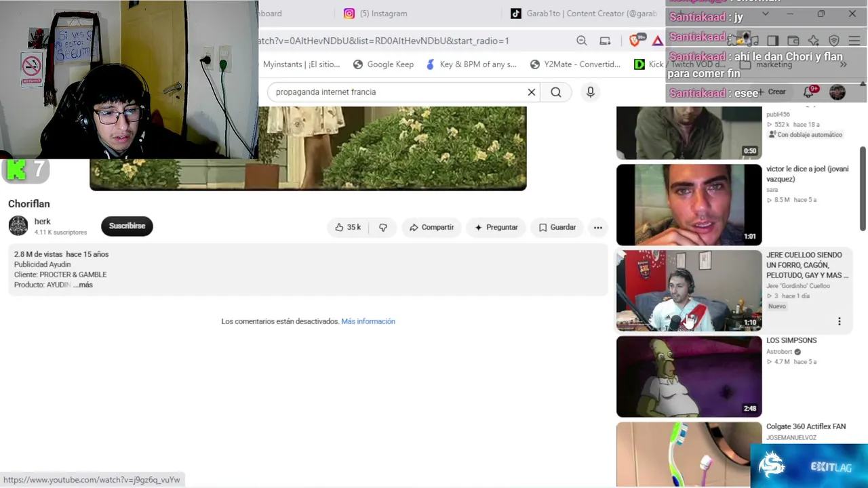
Task: Open the Brave Shields lion icon
Action: (x=635, y=41)
